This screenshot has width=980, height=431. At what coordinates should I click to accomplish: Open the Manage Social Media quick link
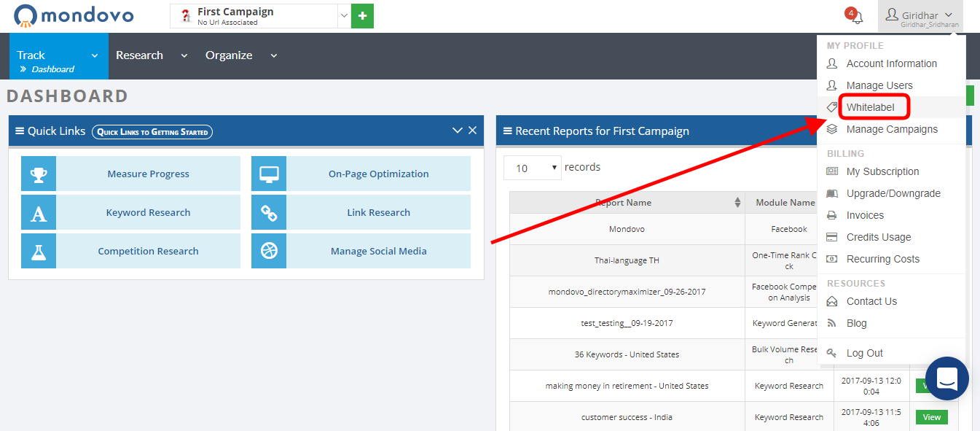pyautogui.click(x=361, y=251)
